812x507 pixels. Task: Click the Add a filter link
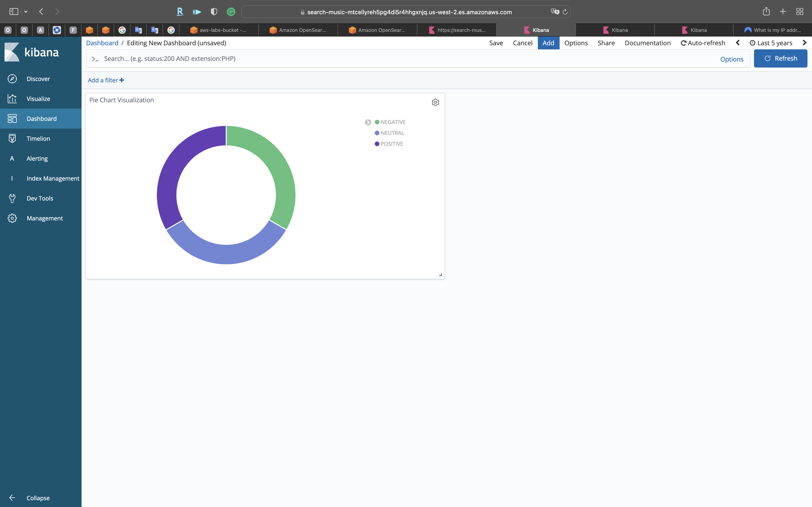(106, 80)
